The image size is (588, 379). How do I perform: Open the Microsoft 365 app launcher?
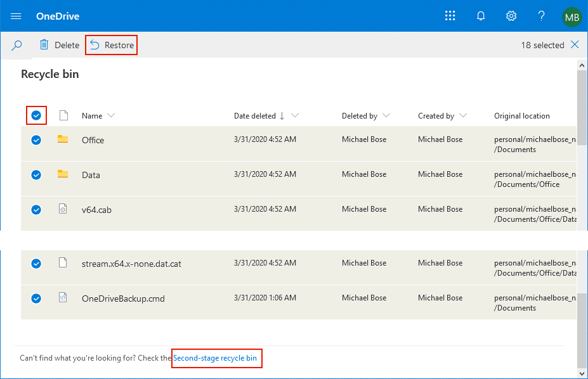[x=450, y=16]
